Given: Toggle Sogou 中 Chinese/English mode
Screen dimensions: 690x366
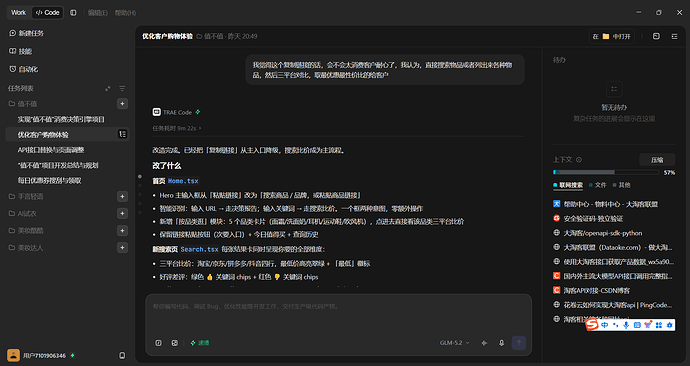Looking at the screenshot, I should pyautogui.click(x=605, y=325).
